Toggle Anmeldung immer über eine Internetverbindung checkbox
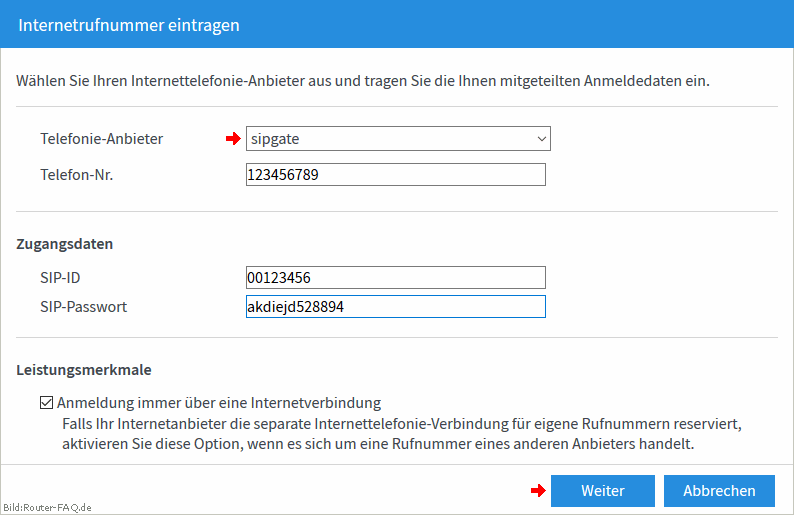Screen dimensions: 794x515 (x=47, y=403)
